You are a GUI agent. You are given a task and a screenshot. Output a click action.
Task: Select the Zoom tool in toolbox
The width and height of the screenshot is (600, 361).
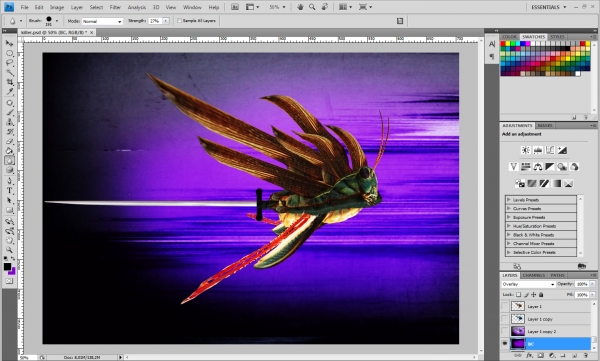point(9,250)
